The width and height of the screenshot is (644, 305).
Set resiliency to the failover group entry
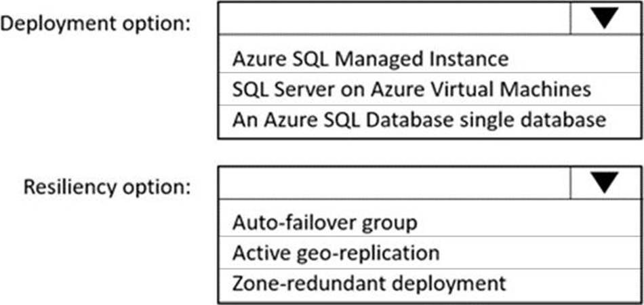click(325, 222)
